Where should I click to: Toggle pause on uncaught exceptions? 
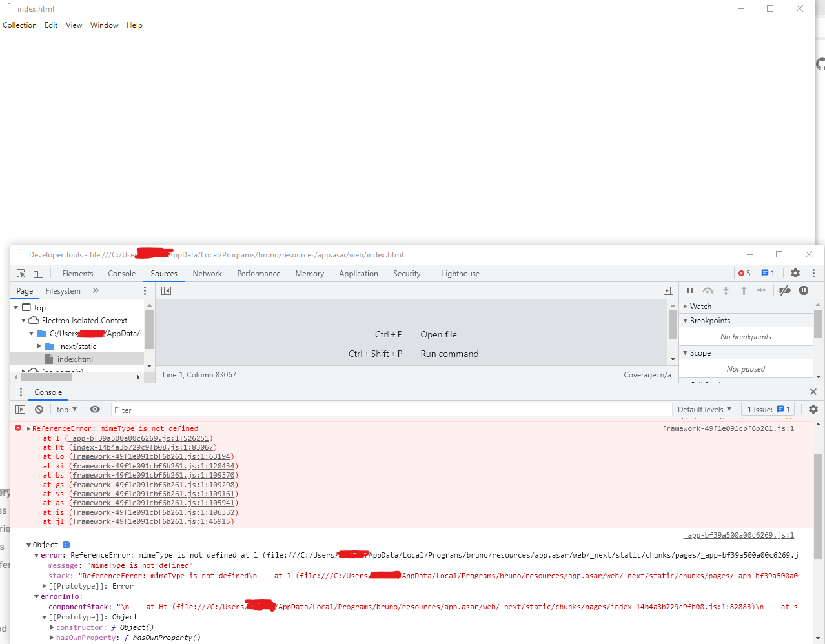point(804,290)
